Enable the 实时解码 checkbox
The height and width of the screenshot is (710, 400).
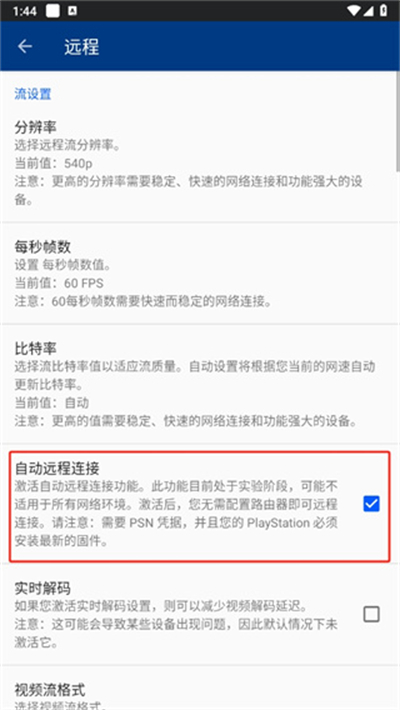pyautogui.click(x=371, y=614)
